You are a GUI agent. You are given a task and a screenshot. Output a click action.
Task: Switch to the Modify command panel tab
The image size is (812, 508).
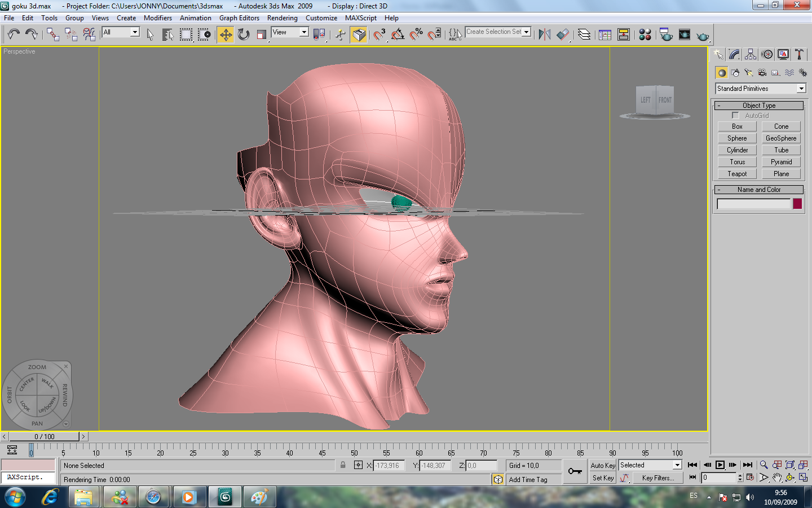click(734, 54)
